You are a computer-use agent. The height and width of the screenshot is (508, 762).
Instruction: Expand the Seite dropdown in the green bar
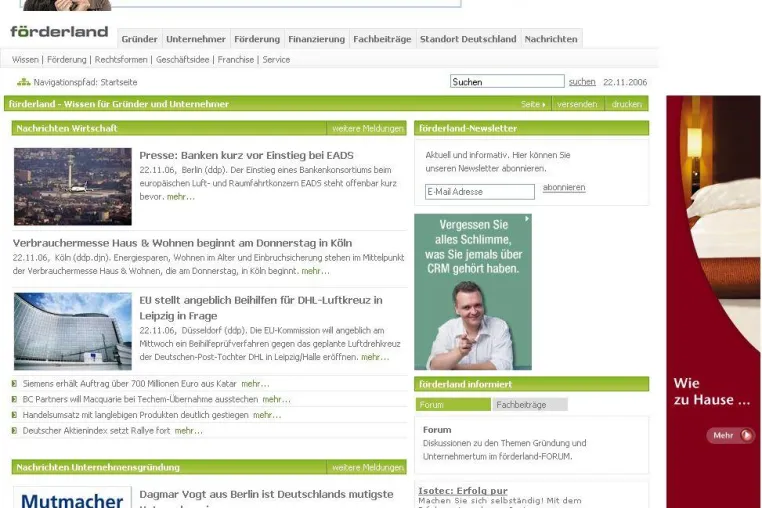click(x=533, y=104)
